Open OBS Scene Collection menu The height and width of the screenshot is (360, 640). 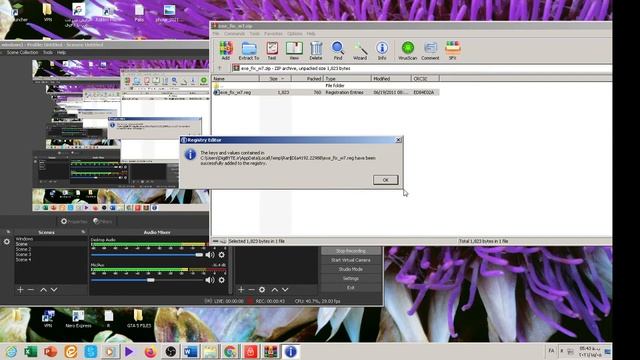(22, 52)
